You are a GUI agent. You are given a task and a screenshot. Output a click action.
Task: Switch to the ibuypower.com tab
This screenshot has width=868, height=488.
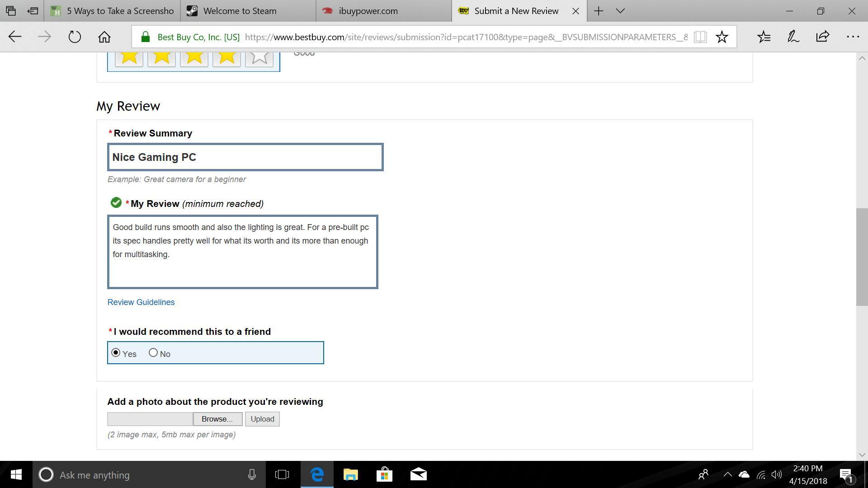pos(368,11)
